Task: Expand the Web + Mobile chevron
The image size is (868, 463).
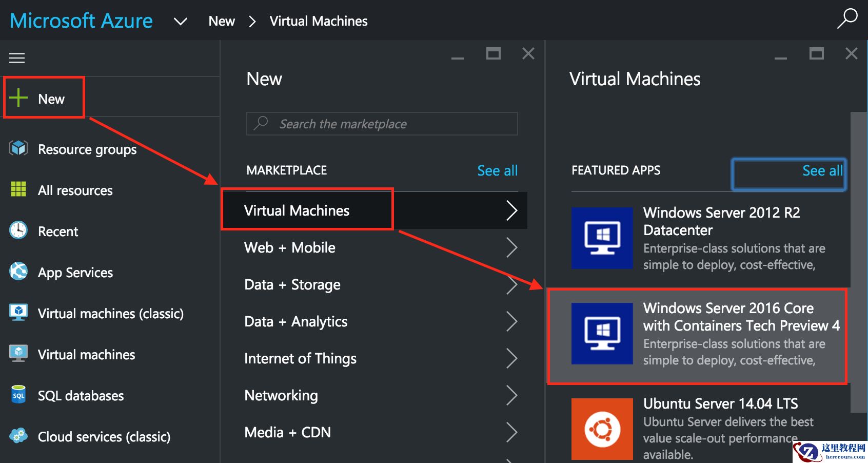Action: tap(511, 247)
